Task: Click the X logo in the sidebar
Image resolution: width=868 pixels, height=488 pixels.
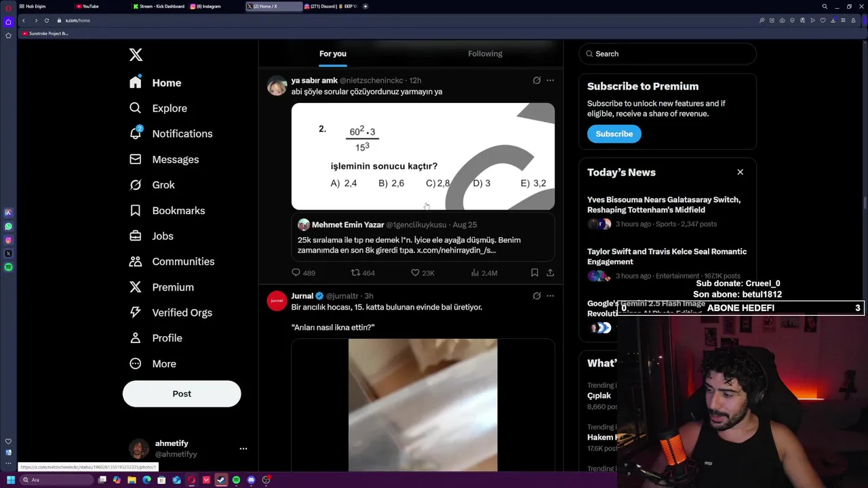Action: (136, 55)
